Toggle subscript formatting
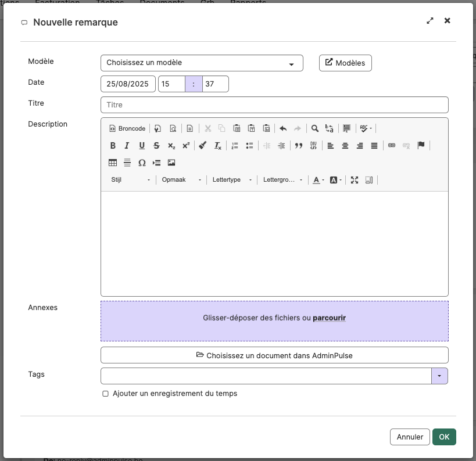This screenshot has width=476, height=461. click(x=171, y=146)
